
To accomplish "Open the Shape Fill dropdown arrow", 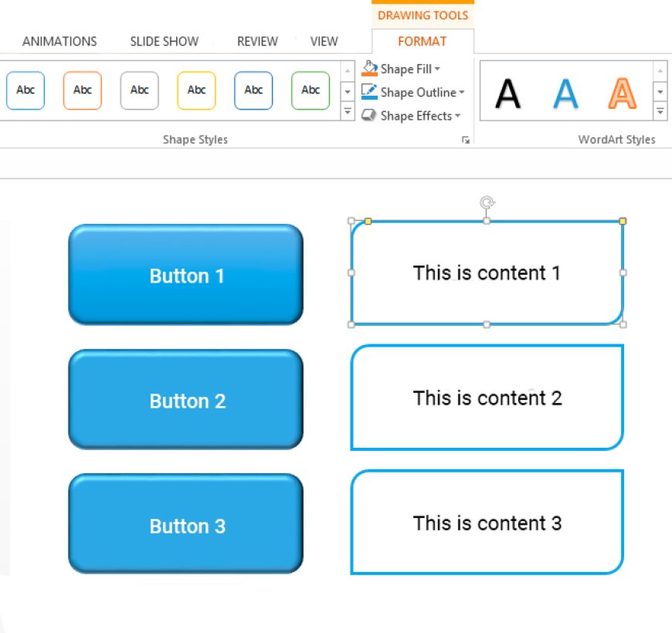I will pyautogui.click(x=437, y=69).
